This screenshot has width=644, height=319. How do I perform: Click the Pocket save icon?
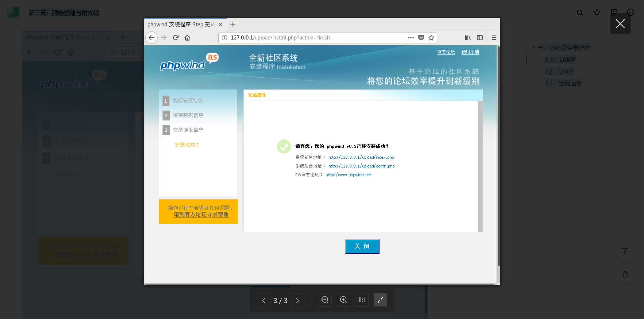point(421,38)
